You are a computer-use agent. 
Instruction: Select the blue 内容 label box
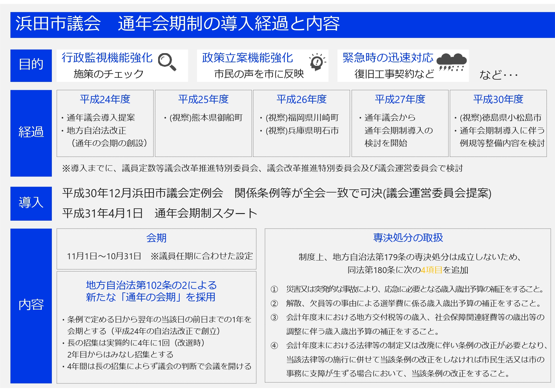click(31, 305)
